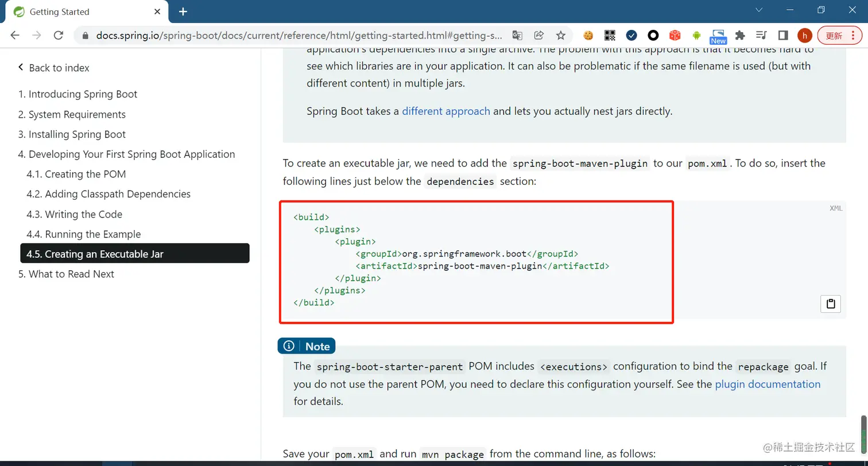Open the black ring extension
The height and width of the screenshot is (466, 868).
click(x=653, y=35)
